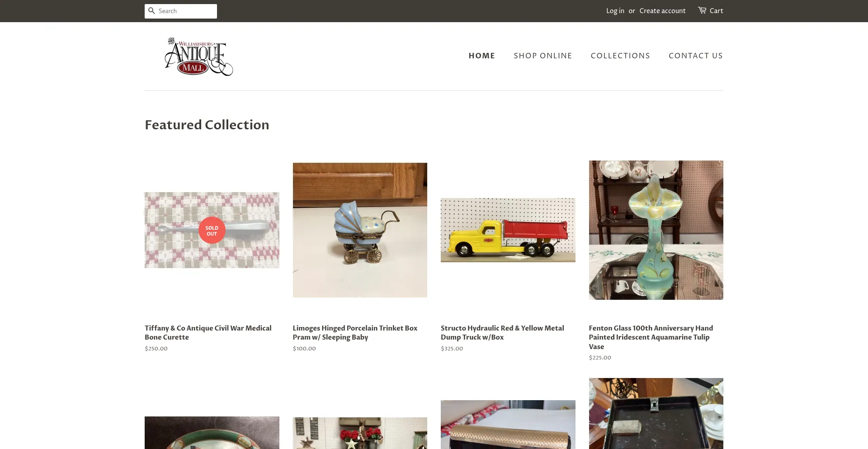Click the Sold Out badge on curette
The width and height of the screenshot is (868, 449).
pos(212,230)
